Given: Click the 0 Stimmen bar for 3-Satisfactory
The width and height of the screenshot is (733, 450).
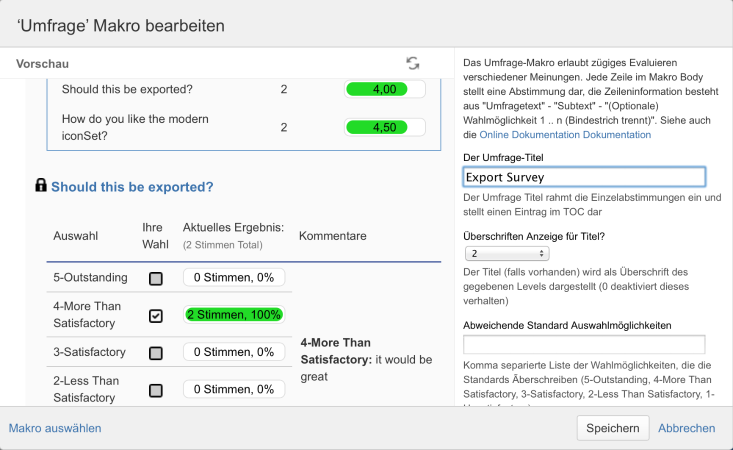Looking at the screenshot, I should point(234,352).
